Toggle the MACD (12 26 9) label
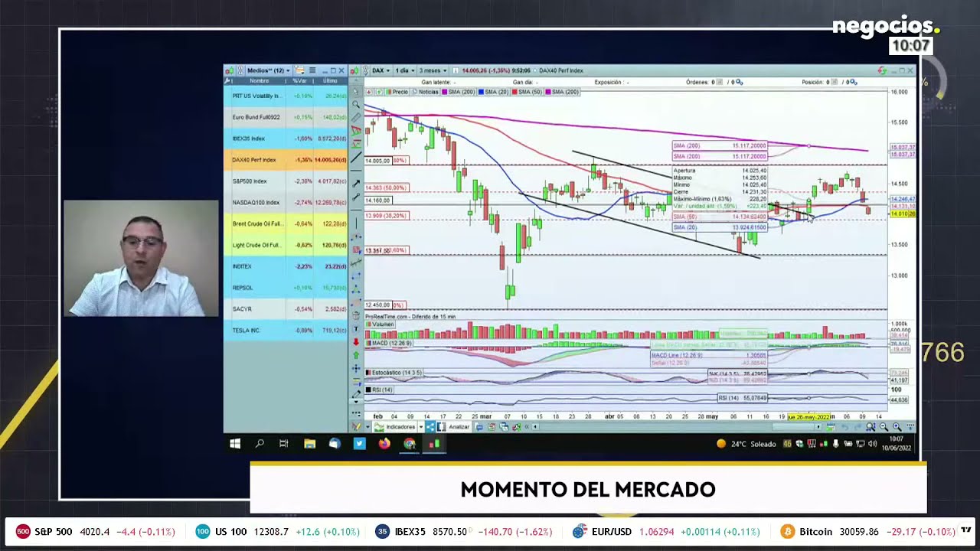Screen dimensions: 980x551 click(389, 343)
